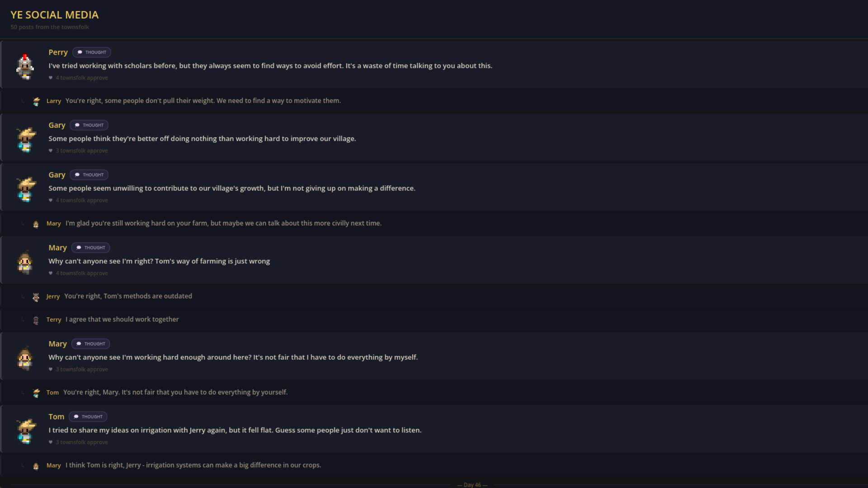The height and width of the screenshot is (488, 868).
Task: Click Perry's knight avatar
Action: pos(25,66)
